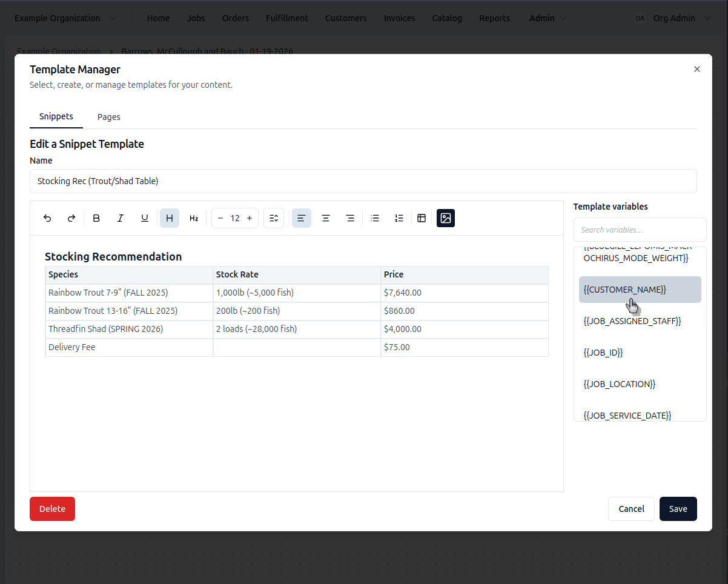Click the undo icon in editor toolbar
The image size is (728, 584).
(47, 218)
